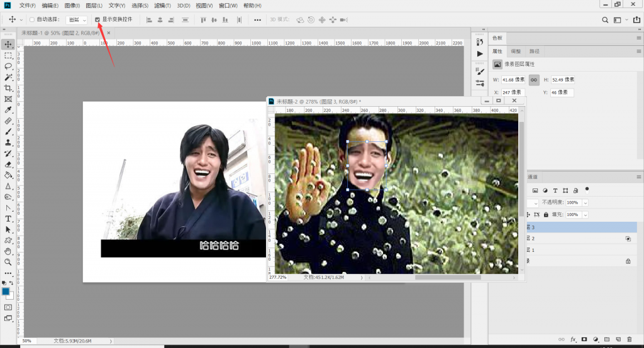Screen dimensions: 644x348
Task: Enable the 自动选择 checkbox
Action: (x=31, y=19)
